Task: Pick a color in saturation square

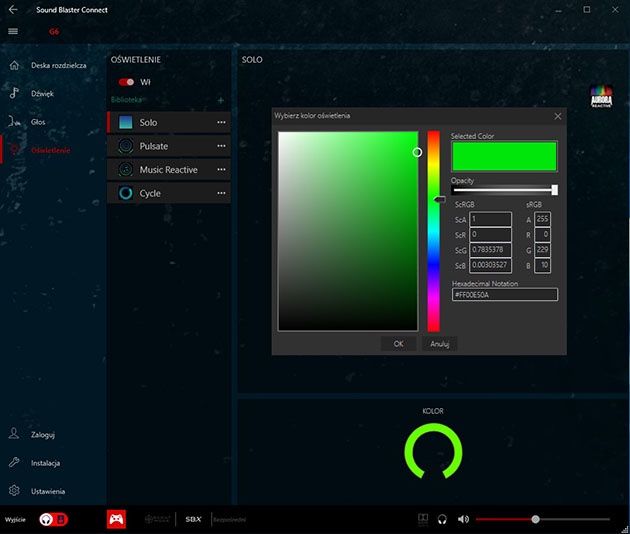Action: coord(348,231)
